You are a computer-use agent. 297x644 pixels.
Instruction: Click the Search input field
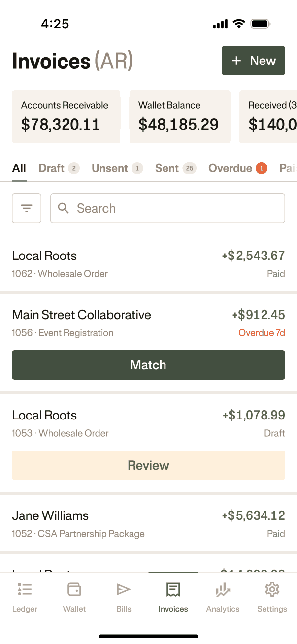pos(167,208)
